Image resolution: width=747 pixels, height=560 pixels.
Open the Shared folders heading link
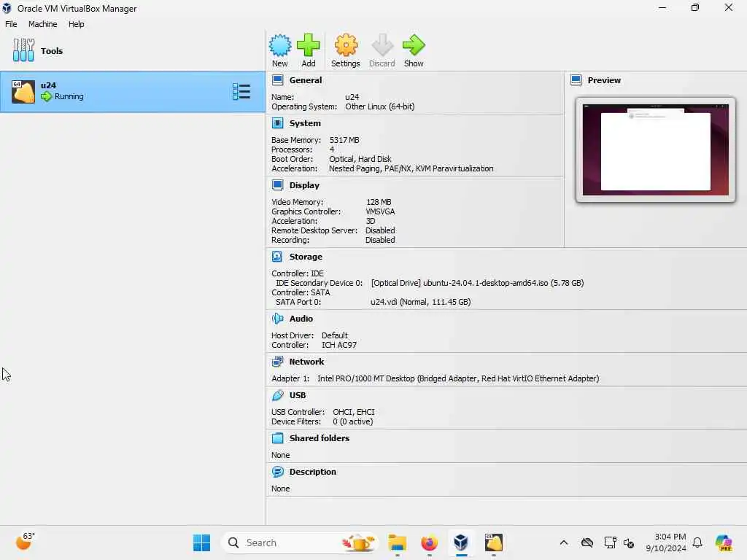(320, 438)
